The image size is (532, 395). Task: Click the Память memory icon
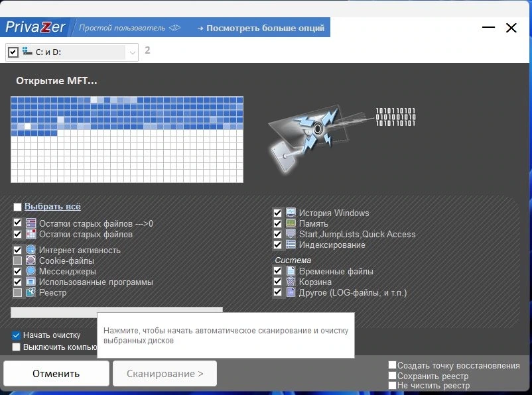pos(291,223)
